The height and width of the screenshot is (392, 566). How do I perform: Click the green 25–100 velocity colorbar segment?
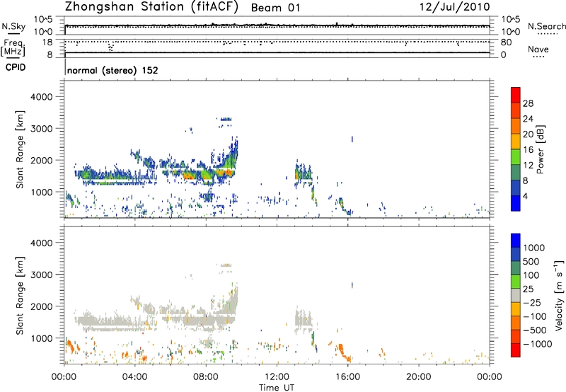[516, 282]
